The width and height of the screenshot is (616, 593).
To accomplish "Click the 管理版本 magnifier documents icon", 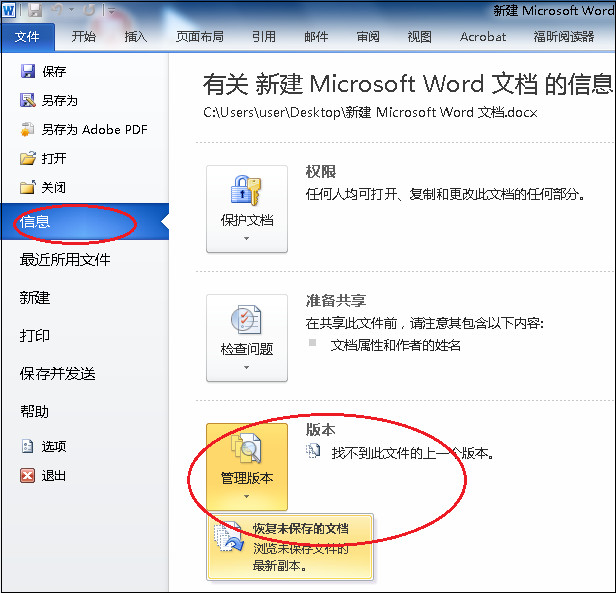I will point(246,448).
